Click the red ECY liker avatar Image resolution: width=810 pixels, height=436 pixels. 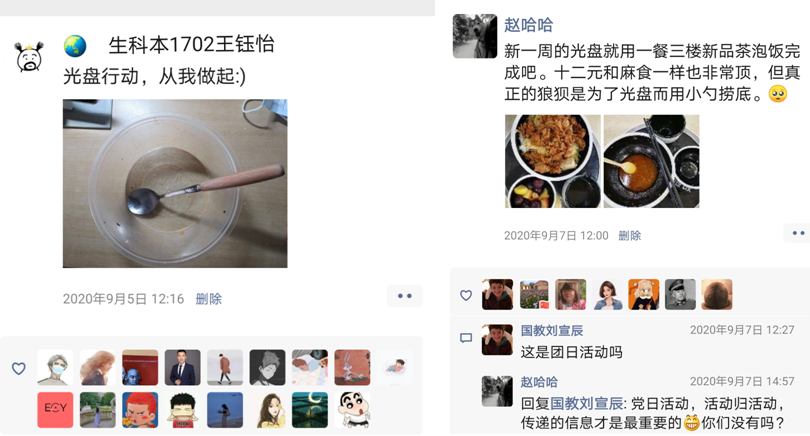coord(55,410)
